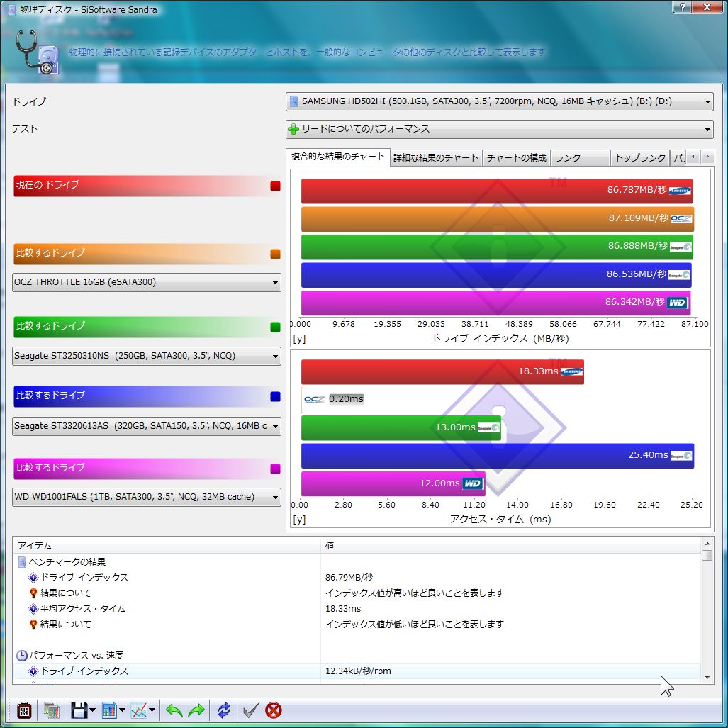Click the magenta swatch for fourth comparison drive
Viewport: 728px width, 728px height.
point(275,469)
